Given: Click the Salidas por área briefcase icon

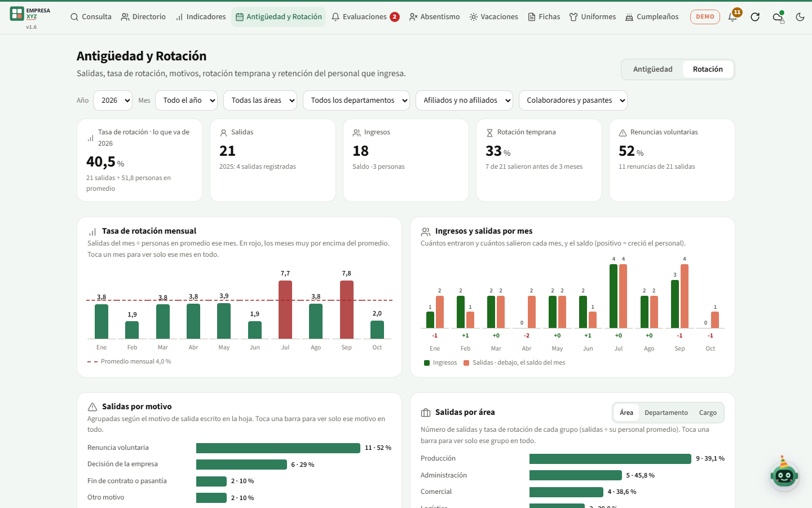Looking at the screenshot, I should pyautogui.click(x=426, y=413).
